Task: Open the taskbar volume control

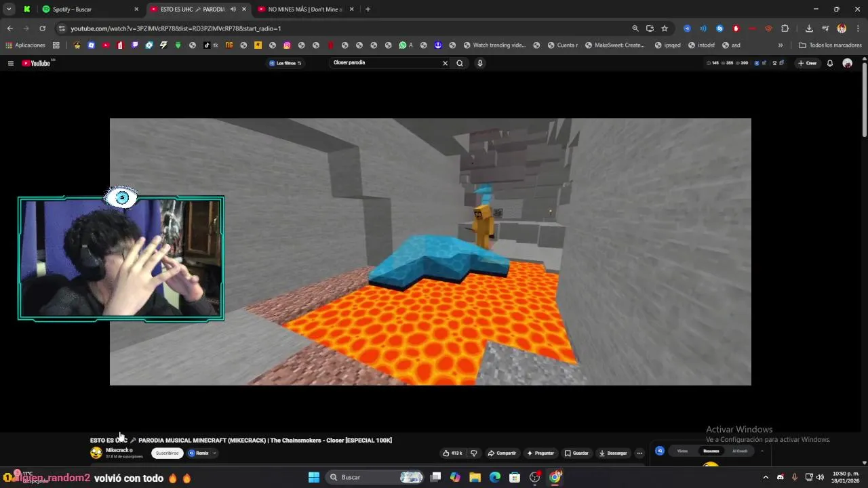Action: [820, 477]
